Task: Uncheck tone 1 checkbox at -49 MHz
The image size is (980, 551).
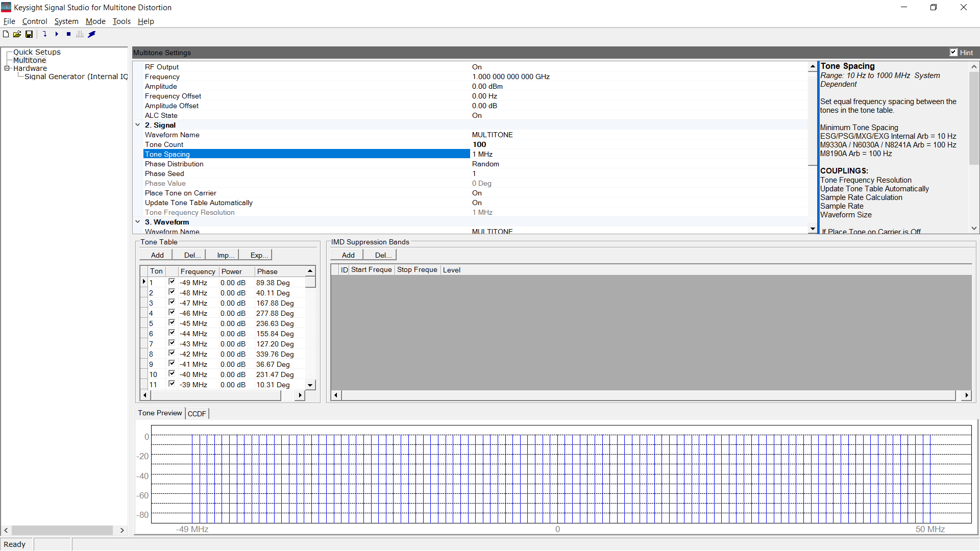Action: (172, 282)
